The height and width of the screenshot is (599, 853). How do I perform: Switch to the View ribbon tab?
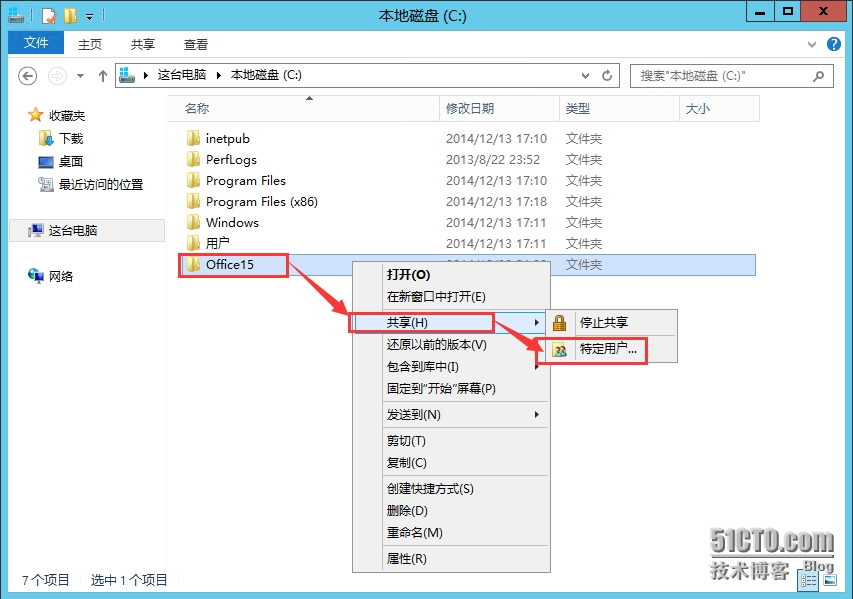(196, 44)
